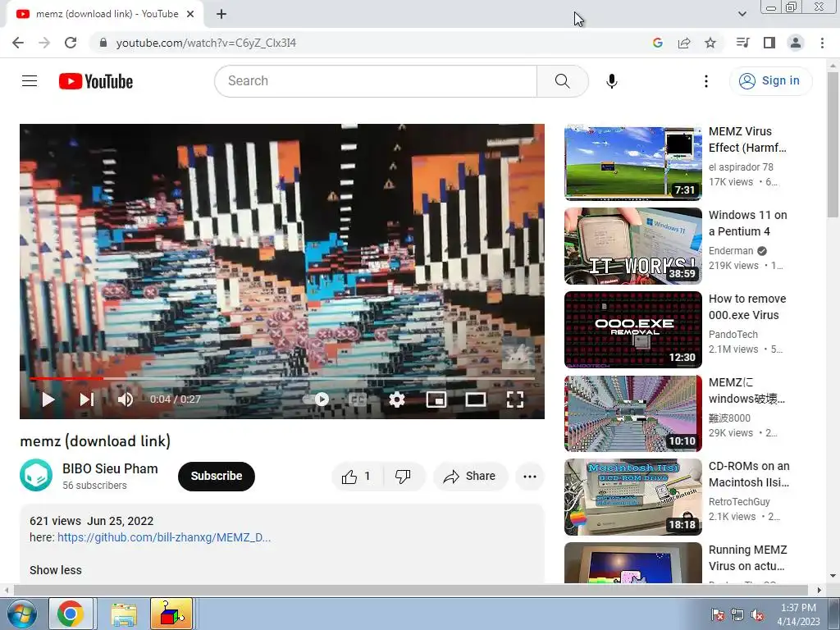Mute the video volume
The image size is (840, 630).
(x=125, y=399)
